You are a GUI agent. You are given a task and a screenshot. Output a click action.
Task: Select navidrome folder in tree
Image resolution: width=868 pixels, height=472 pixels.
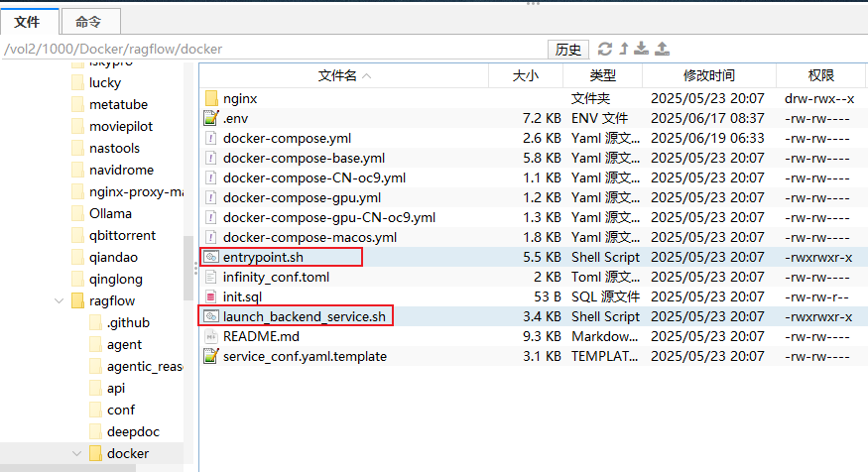pyautogui.click(x=122, y=170)
